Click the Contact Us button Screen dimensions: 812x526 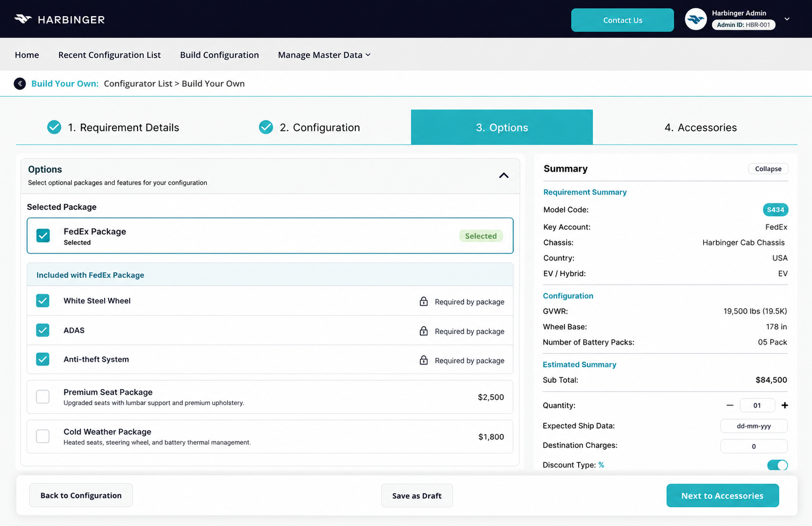coord(622,20)
